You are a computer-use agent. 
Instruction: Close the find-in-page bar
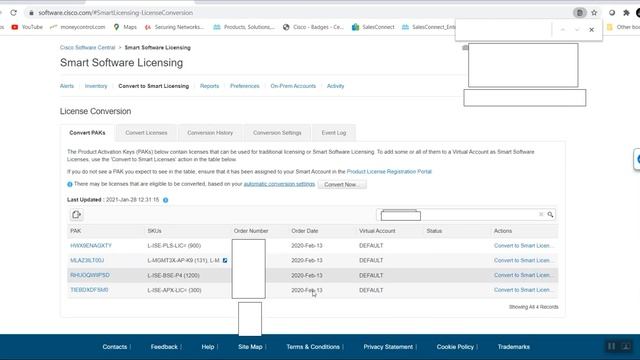[591, 29]
